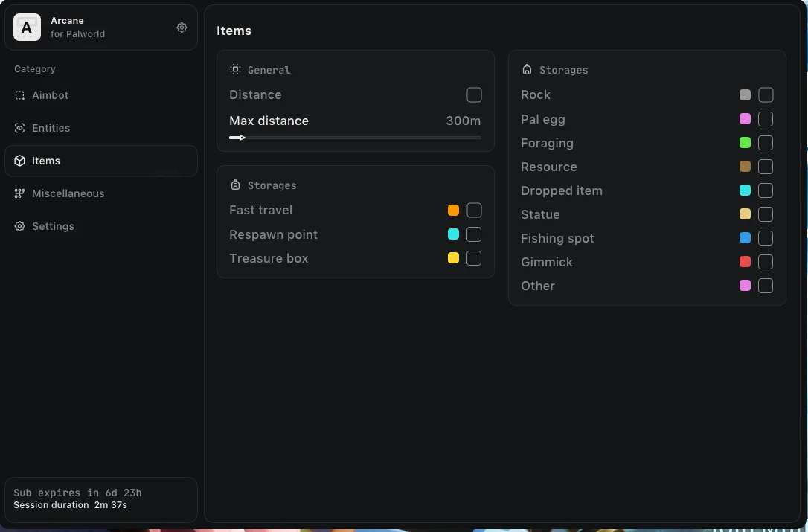
Task: Click the Entities scan icon in sidebar
Action: tap(19, 128)
